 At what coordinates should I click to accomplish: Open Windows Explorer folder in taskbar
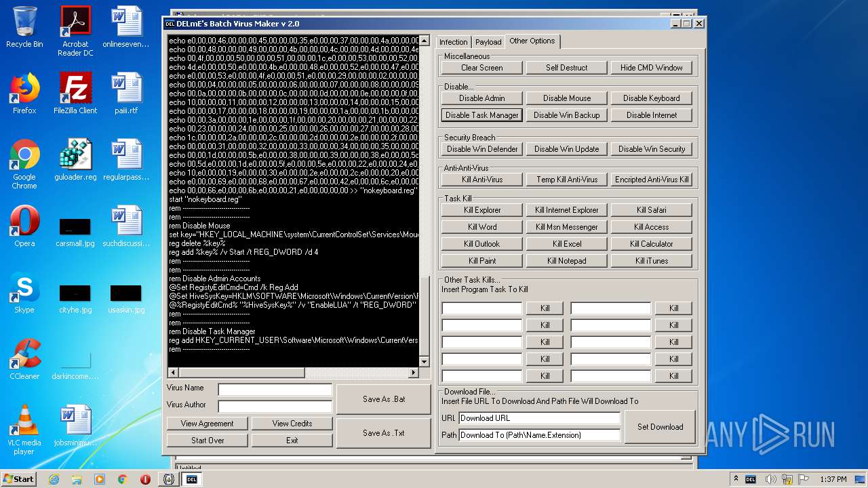coord(77,479)
